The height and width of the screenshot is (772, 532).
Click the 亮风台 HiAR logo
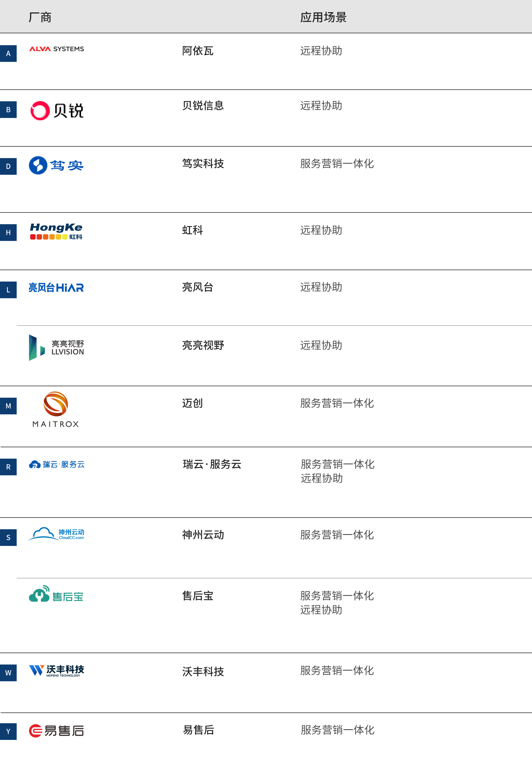click(56, 288)
